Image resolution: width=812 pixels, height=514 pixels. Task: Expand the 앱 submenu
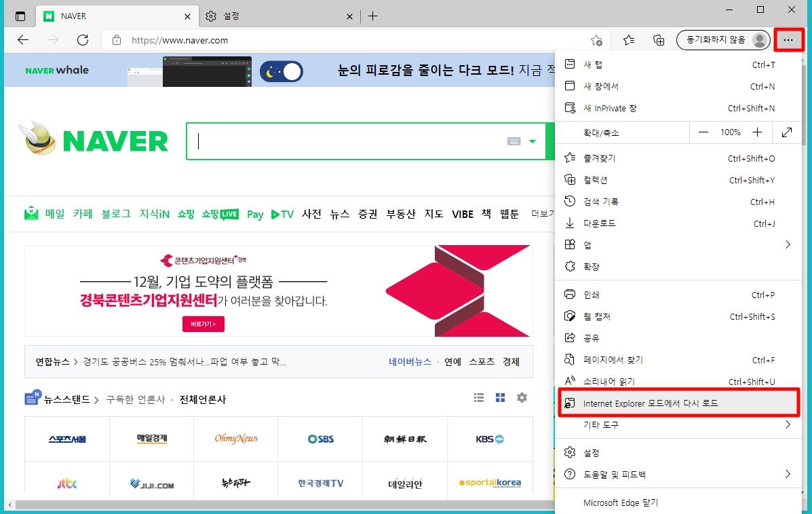[678, 245]
